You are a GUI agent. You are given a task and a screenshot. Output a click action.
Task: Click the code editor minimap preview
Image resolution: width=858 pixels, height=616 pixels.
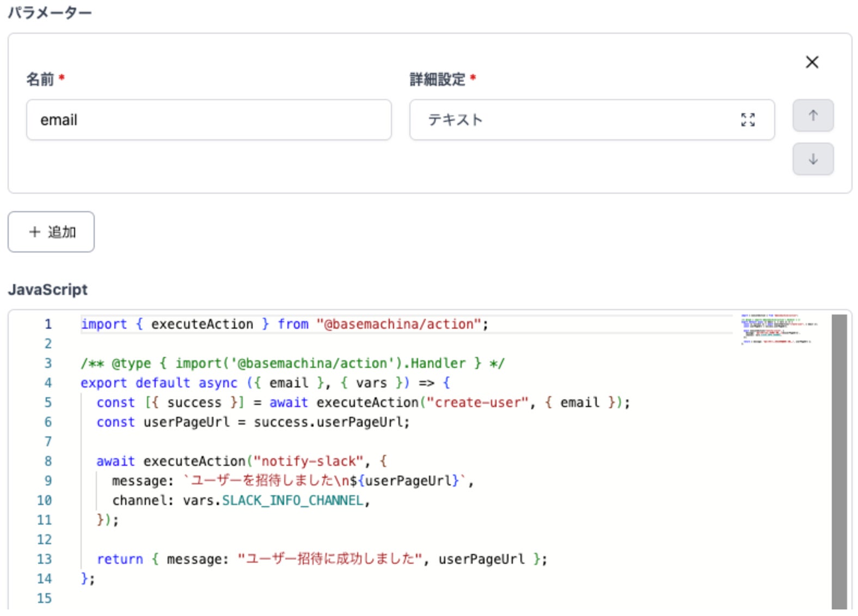(x=779, y=329)
